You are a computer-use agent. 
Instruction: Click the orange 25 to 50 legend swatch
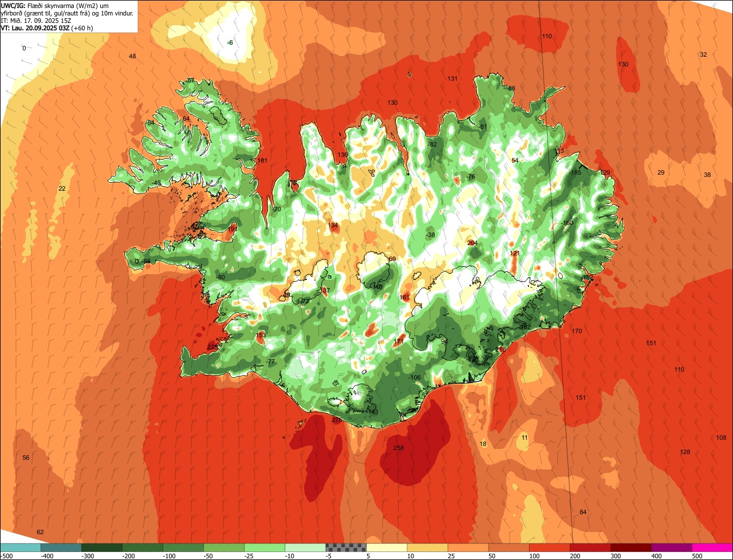[468, 547]
